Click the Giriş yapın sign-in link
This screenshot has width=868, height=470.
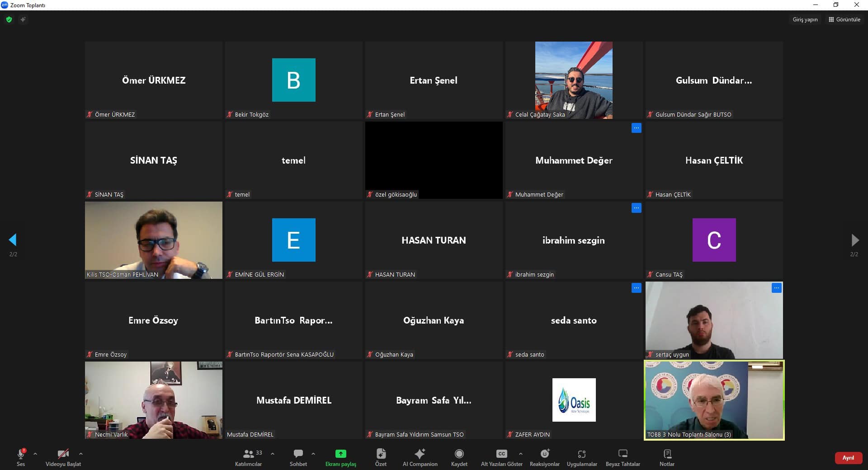click(x=805, y=19)
